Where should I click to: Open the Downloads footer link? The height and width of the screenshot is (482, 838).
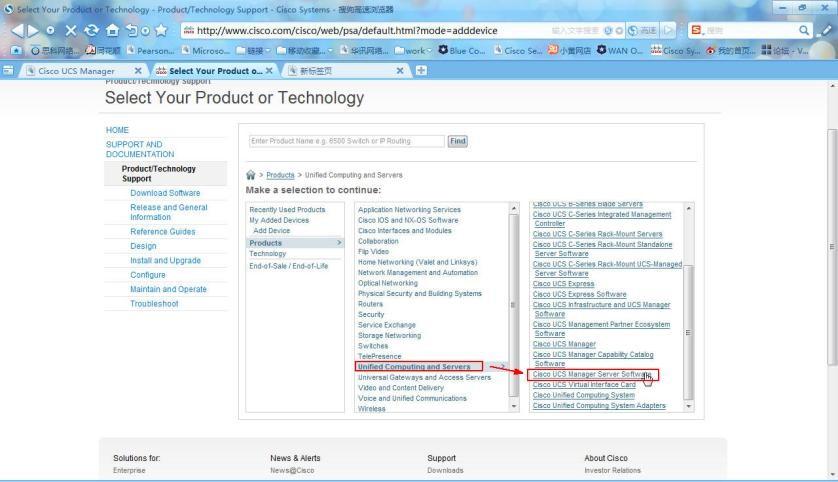pos(445,470)
